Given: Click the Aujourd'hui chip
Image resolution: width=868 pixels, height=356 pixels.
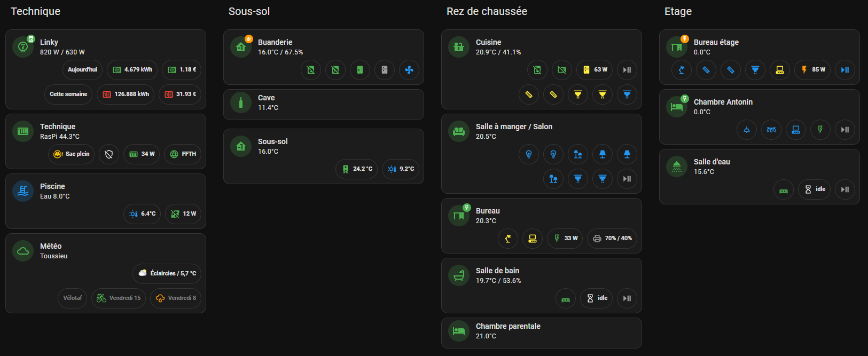Looking at the screenshot, I should 82,70.
